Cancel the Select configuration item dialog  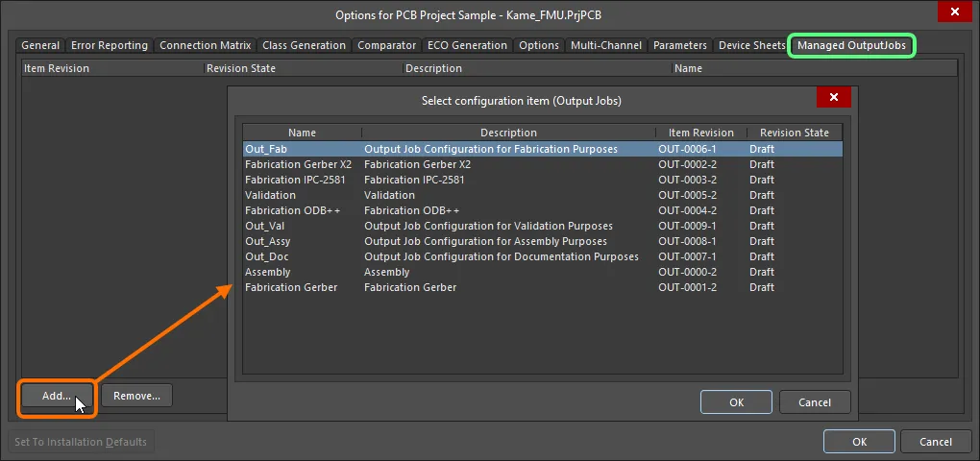(x=815, y=402)
